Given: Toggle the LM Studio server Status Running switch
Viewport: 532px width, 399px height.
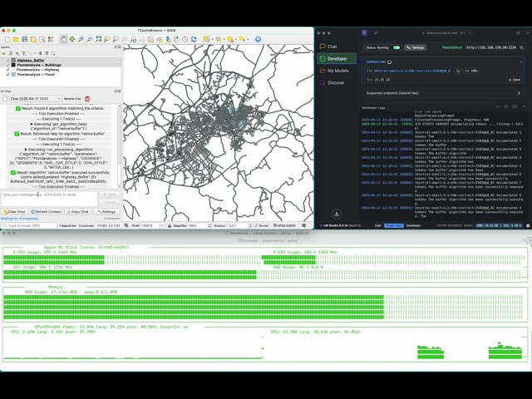Looking at the screenshot, I should [x=397, y=47].
